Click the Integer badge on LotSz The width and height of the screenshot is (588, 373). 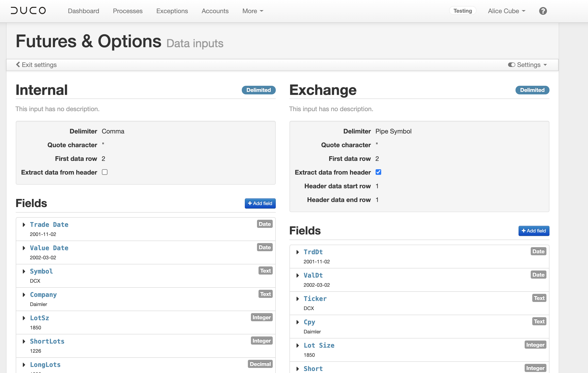262,317
